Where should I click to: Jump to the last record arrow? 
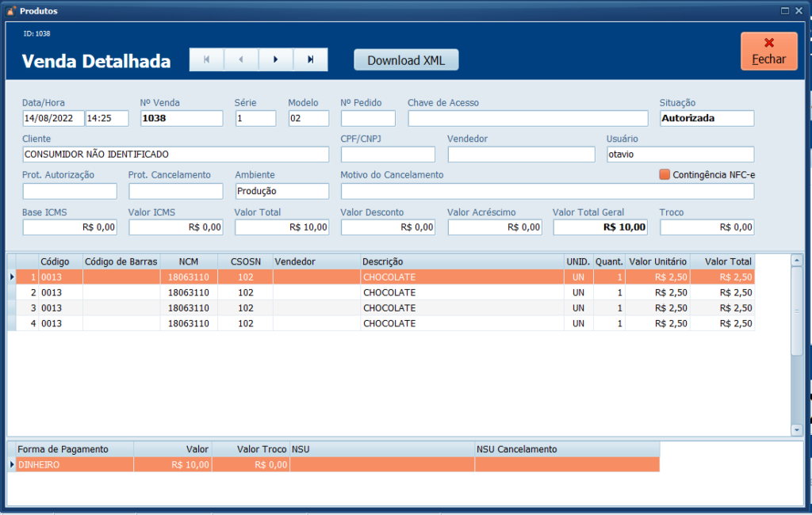point(311,59)
